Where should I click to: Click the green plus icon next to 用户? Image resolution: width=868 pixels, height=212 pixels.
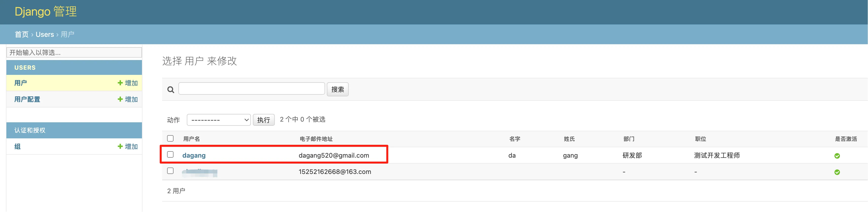(x=120, y=83)
